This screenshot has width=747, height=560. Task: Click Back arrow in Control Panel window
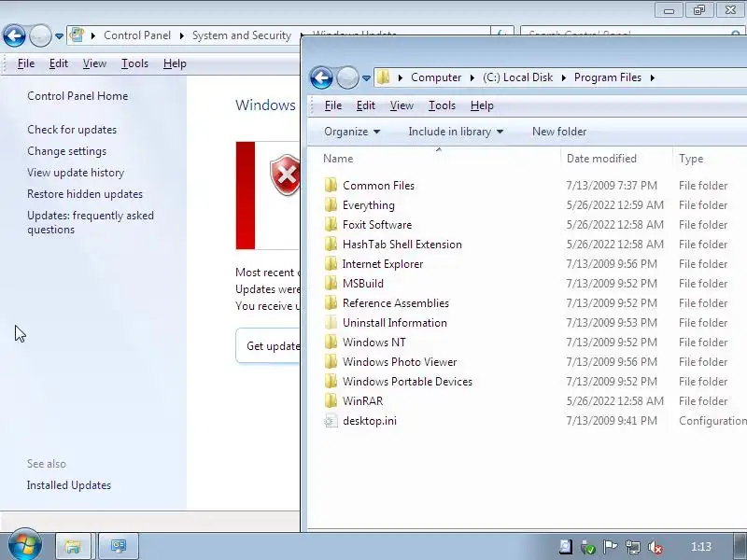[14, 35]
